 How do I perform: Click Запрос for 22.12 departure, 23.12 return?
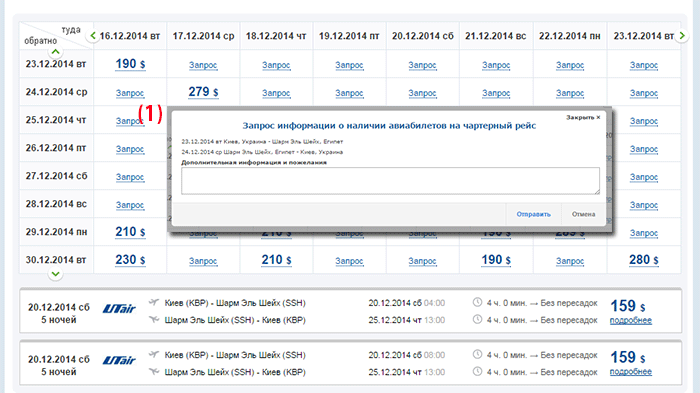(x=570, y=65)
